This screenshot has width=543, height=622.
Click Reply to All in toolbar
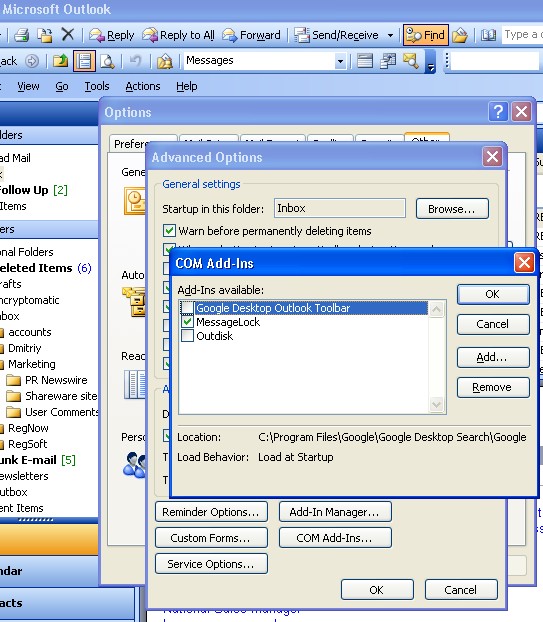click(178, 35)
